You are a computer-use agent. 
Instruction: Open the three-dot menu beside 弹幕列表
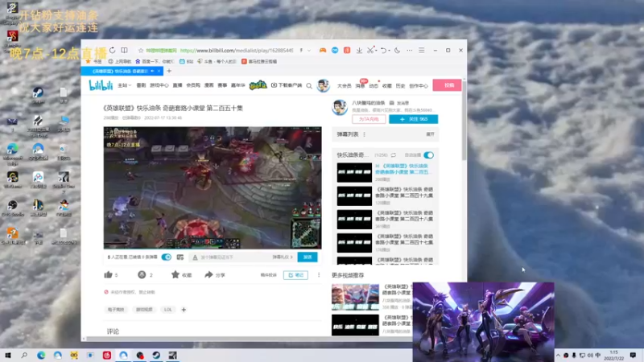tap(365, 134)
